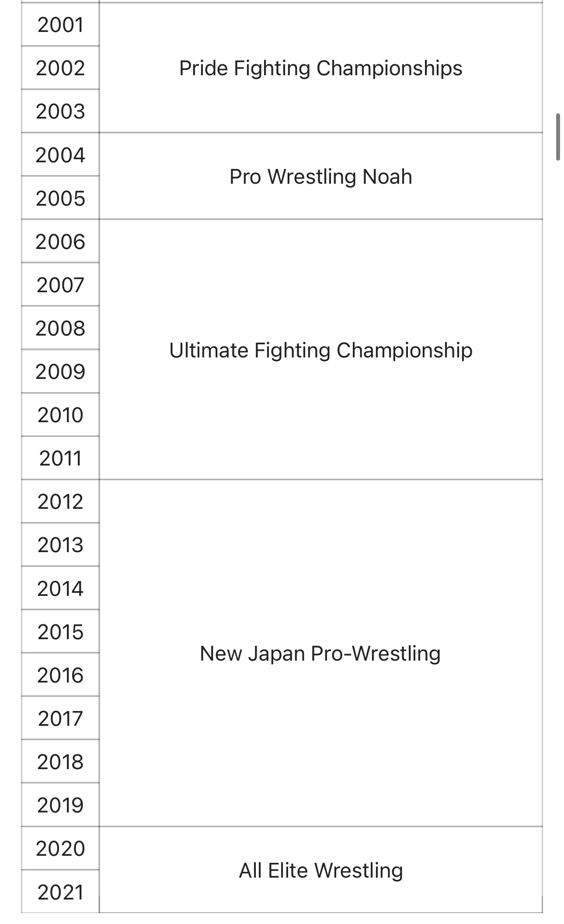
Task: Tap the 2016 year cell
Action: 60,675
